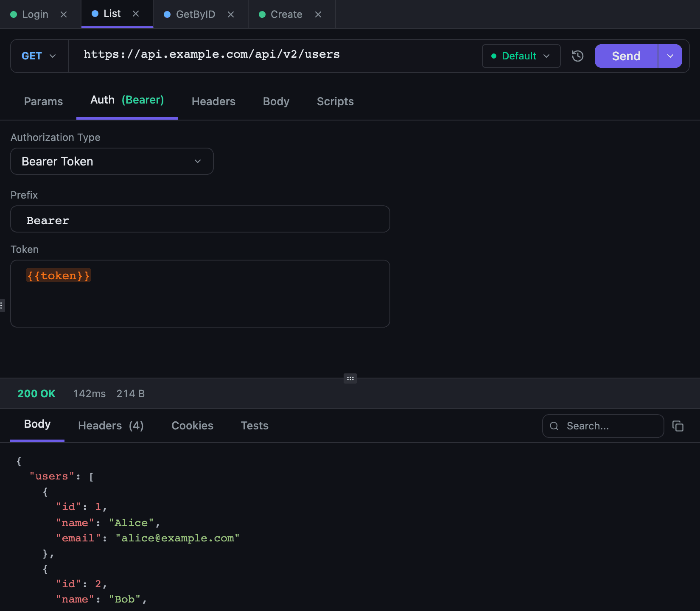Click the 200 OK status text
Viewport: 700px width, 611px height.
(x=36, y=394)
